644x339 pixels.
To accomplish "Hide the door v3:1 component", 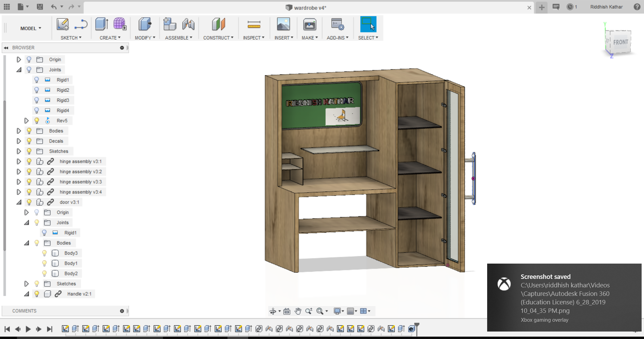I will click(29, 202).
